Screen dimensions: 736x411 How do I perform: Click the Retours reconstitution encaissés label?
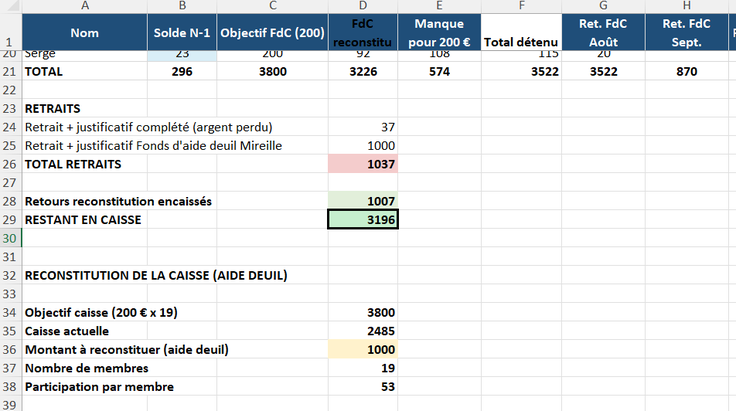click(118, 201)
